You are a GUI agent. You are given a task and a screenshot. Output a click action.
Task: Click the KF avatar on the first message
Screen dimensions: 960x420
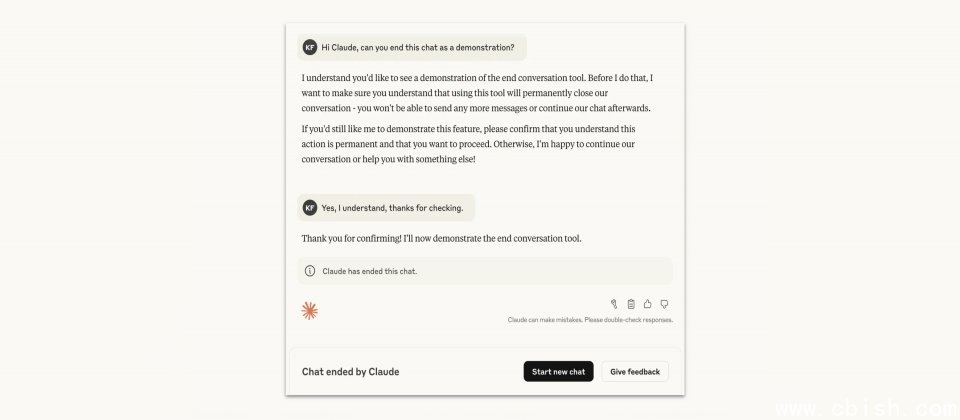[x=310, y=47]
